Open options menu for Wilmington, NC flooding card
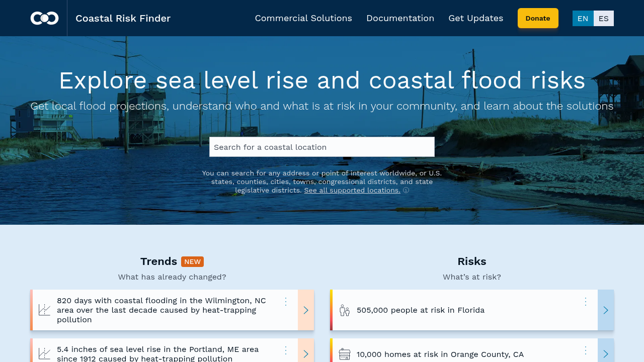 click(x=286, y=302)
